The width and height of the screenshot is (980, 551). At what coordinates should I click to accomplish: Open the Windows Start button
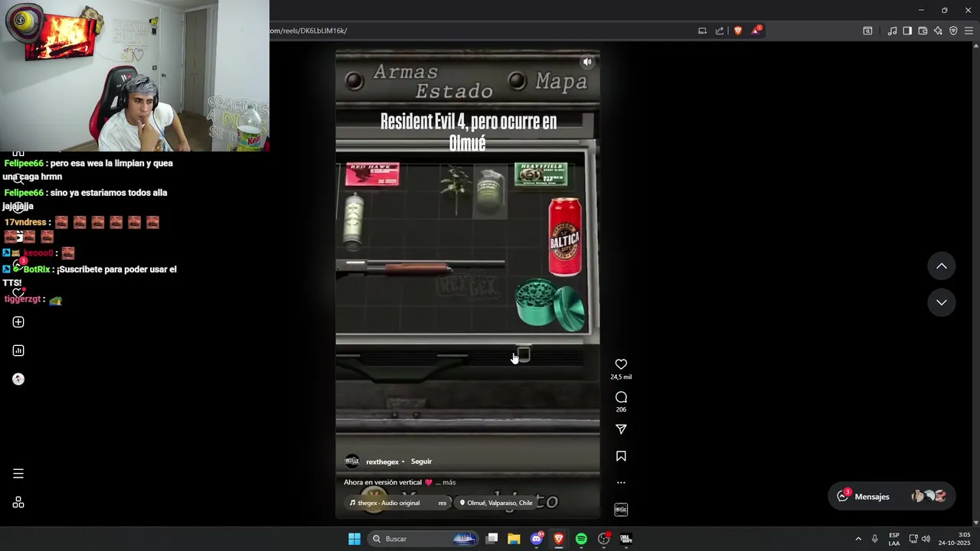(x=354, y=539)
